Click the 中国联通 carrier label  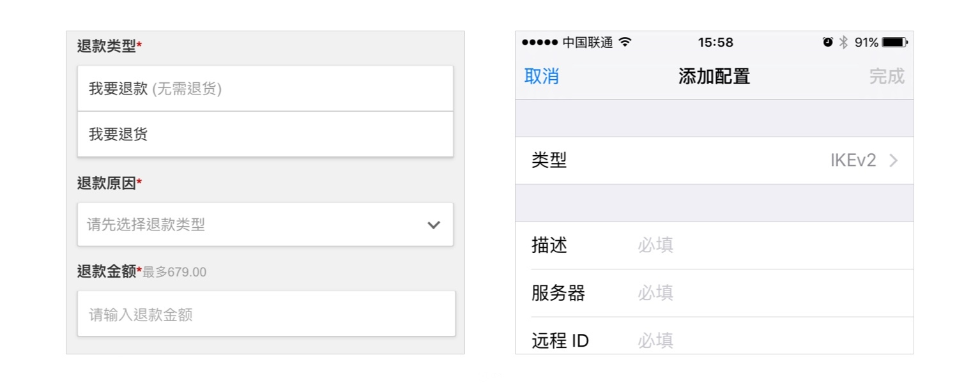(x=588, y=43)
